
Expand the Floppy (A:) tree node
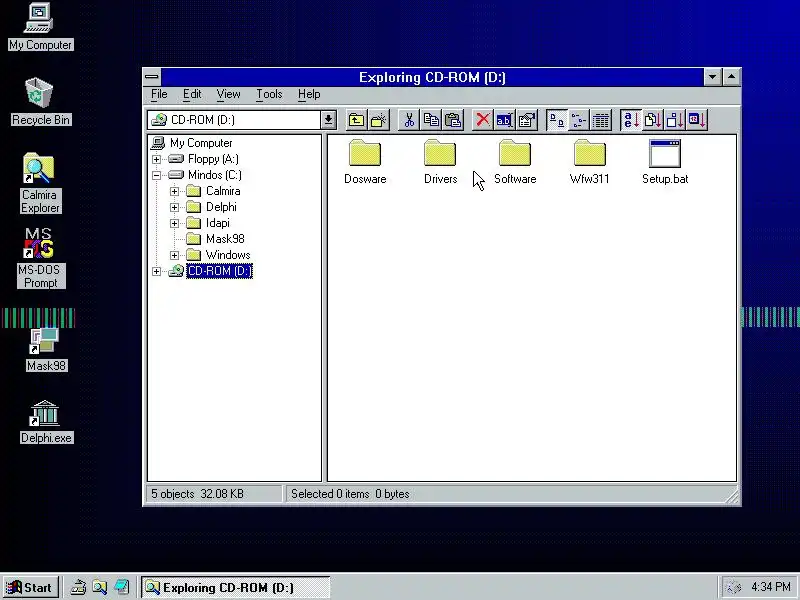pos(157,159)
